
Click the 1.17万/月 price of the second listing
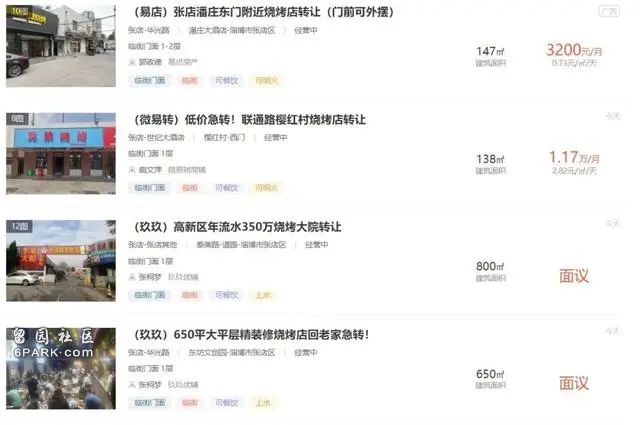coord(574,158)
